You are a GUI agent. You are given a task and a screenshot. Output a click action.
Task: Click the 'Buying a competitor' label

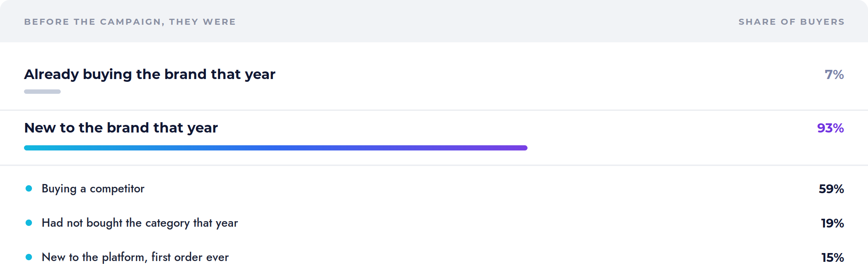tap(93, 189)
